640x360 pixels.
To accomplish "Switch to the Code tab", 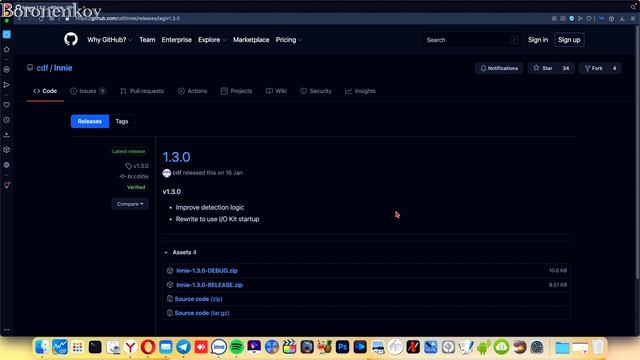I will (45, 91).
